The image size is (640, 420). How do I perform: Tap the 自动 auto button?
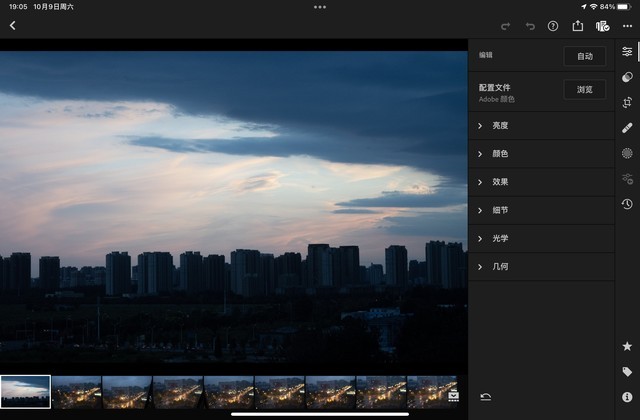pos(584,56)
